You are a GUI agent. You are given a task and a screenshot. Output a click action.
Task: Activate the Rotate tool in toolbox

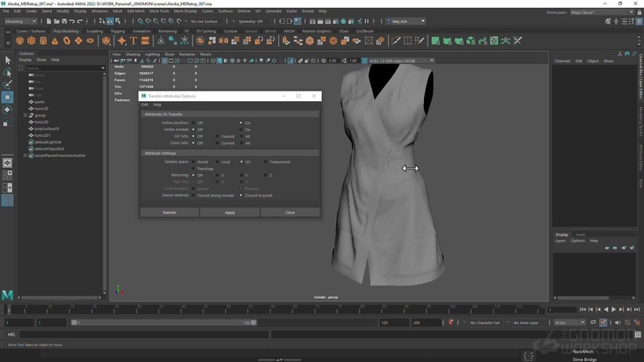pos(7,110)
